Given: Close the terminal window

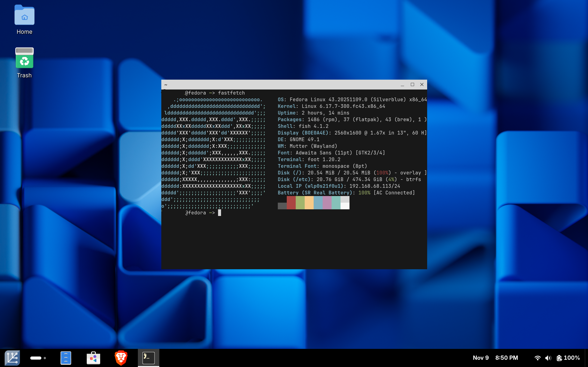Looking at the screenshot, I should (422, 84).
